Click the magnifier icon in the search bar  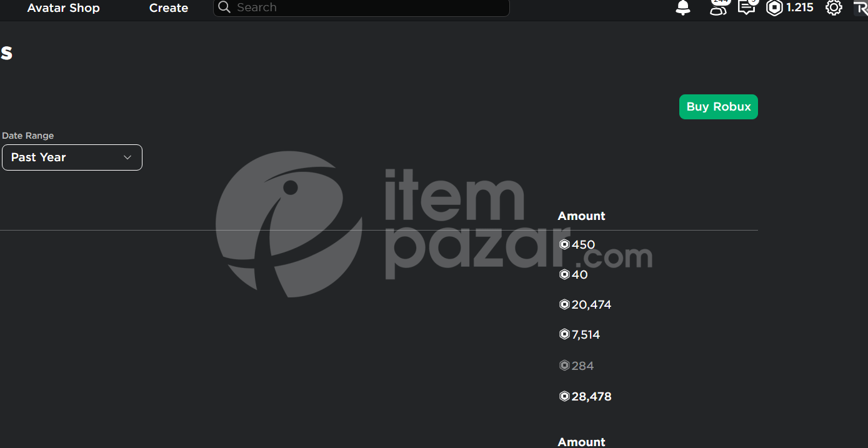[x=224, y=7]
